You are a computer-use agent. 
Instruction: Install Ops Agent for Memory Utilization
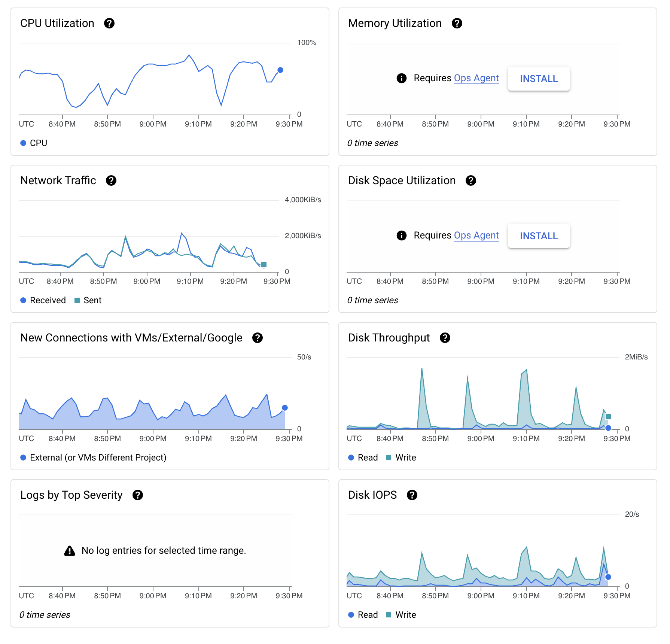coord(539,79)
